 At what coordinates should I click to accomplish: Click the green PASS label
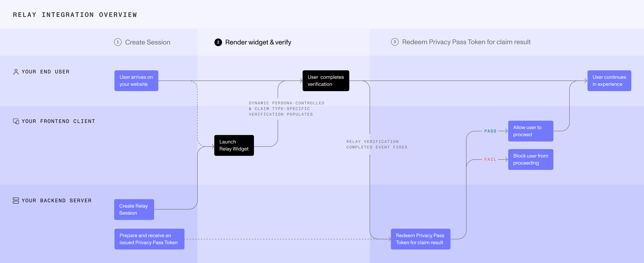point(490,131)
